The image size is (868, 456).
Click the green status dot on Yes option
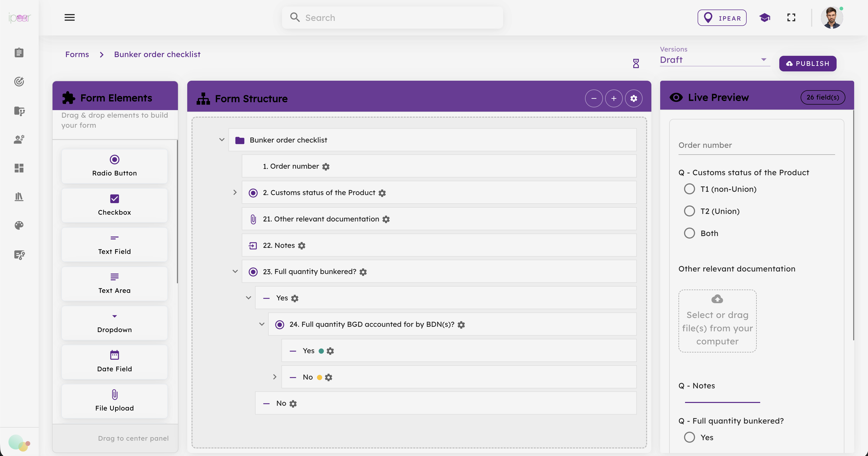321,351
